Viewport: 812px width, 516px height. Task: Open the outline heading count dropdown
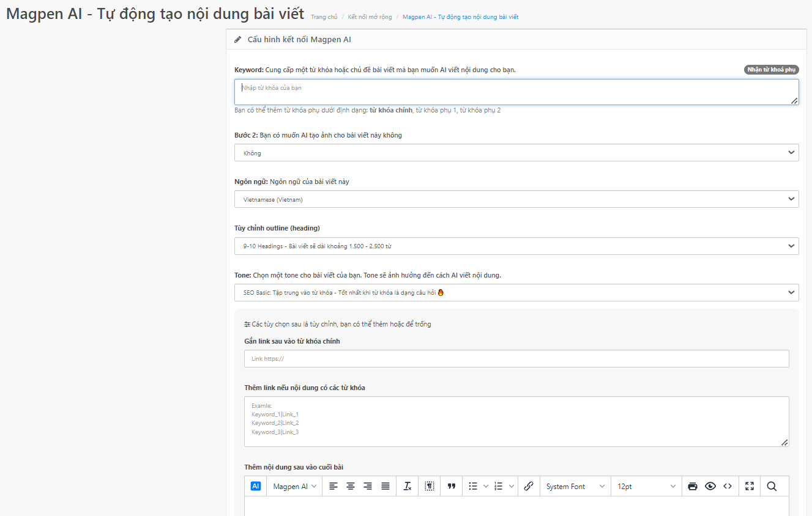pyautogui.click(x=516, y=246)
